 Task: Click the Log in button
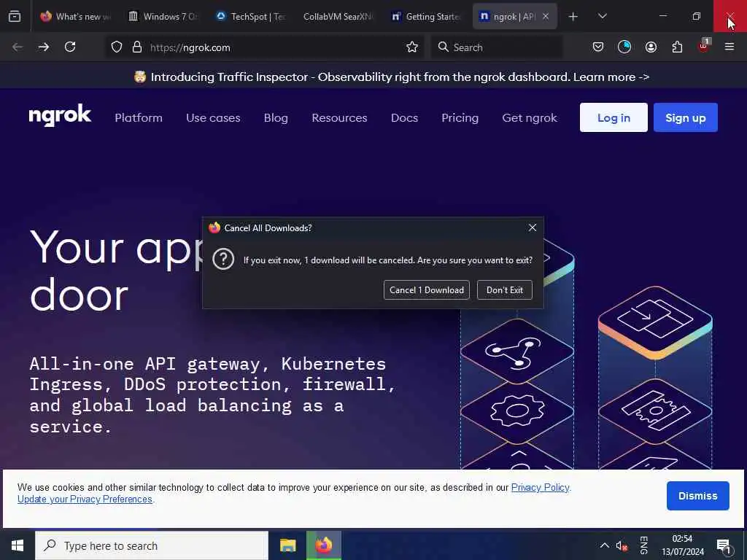coord(614,117)
